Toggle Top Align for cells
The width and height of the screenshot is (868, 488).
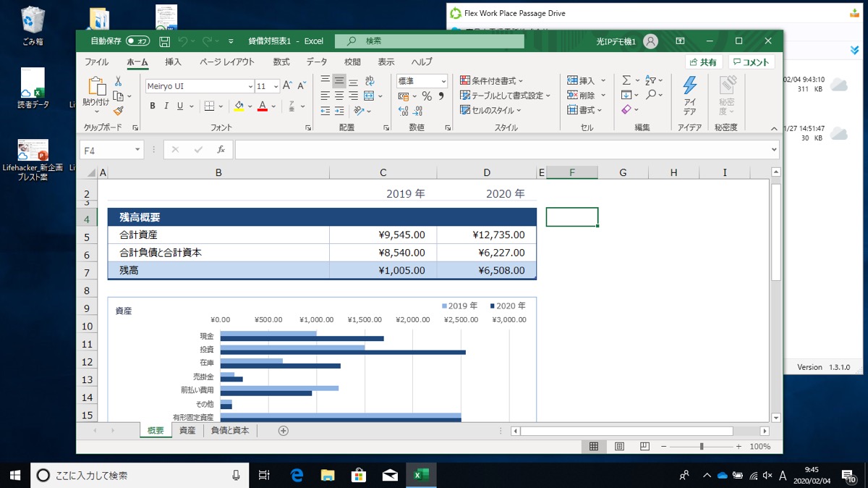(325, 80)
